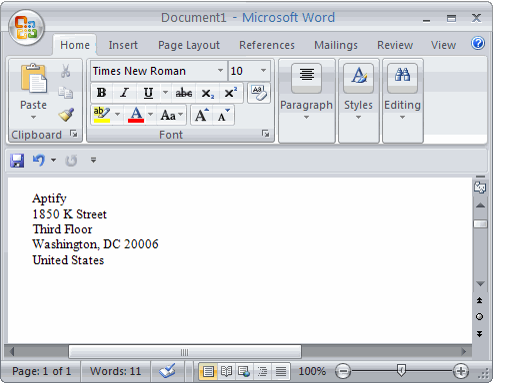Click the Paste clipboard icon
528x391 pixels.
pos(34,78)
